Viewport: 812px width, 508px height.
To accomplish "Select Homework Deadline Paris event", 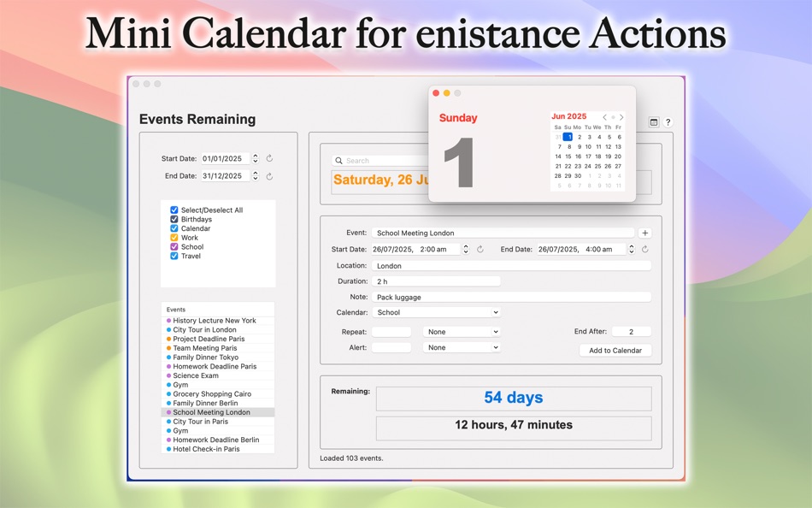I will coord(218,367).
